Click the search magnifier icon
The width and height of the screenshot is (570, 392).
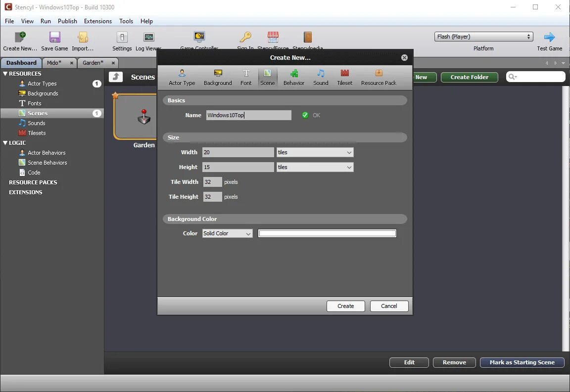pyautogui.click(x=512, y=77)
